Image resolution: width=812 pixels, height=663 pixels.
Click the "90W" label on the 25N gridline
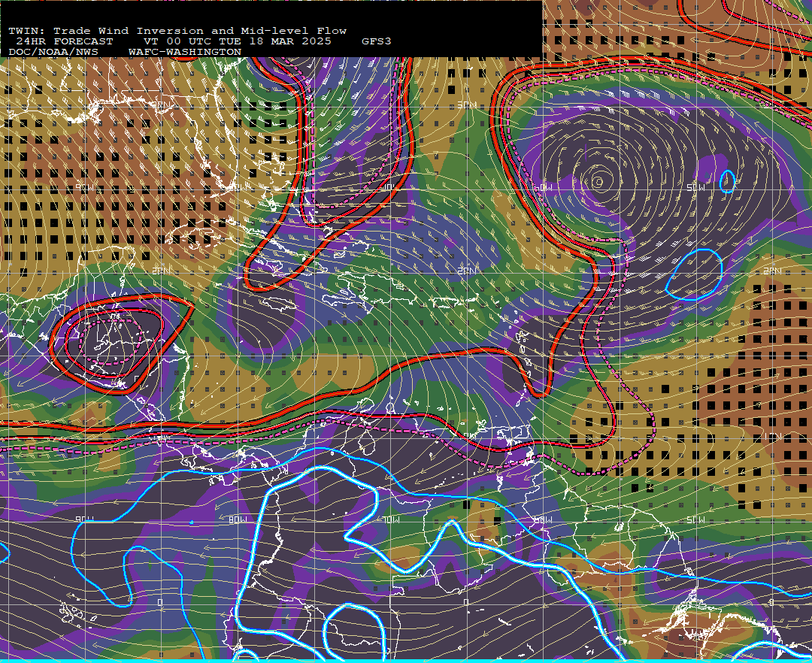(84, 187)
